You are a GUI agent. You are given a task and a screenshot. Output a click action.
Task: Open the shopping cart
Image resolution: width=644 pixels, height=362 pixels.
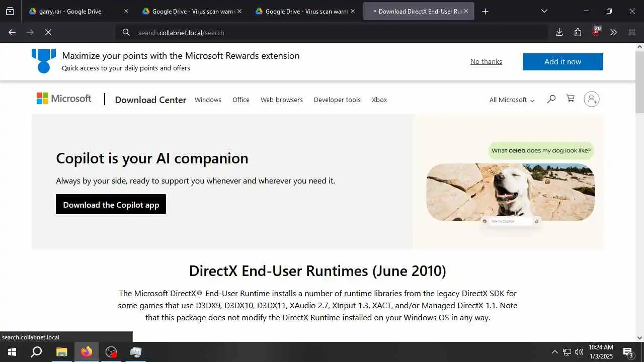tap(571, 99)
